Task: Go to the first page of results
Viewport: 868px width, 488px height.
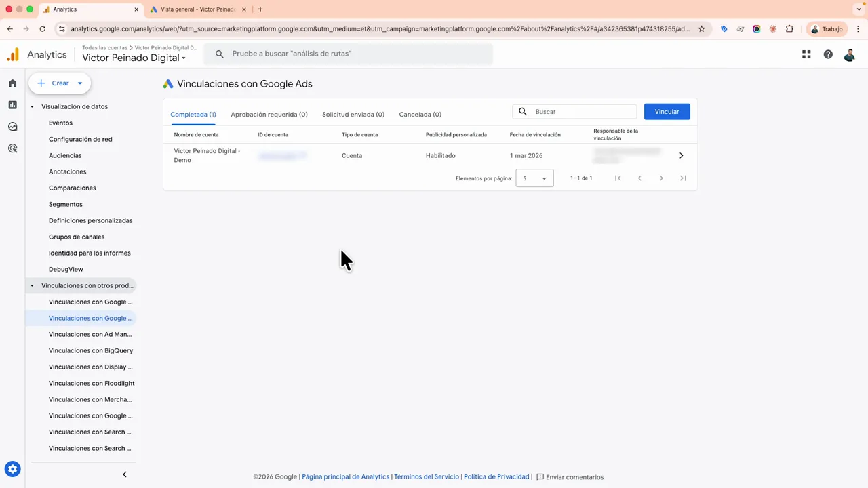Action: (618, 178)
